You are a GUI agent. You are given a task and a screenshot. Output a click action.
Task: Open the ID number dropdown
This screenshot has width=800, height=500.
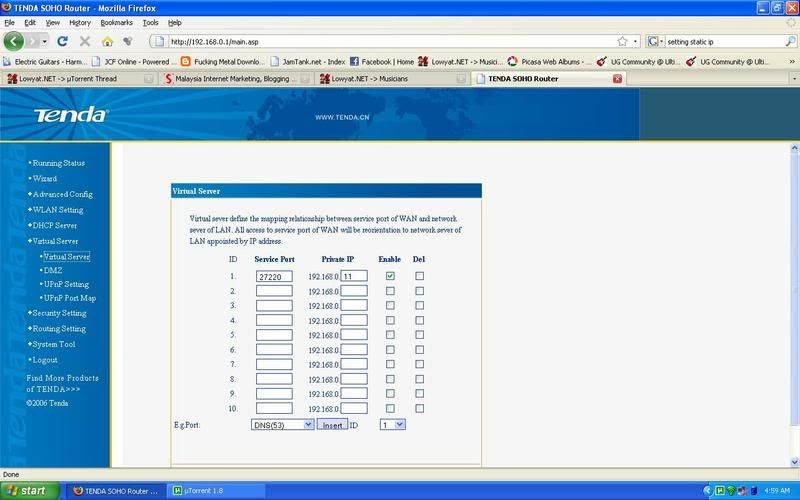(x=392, y=425)
